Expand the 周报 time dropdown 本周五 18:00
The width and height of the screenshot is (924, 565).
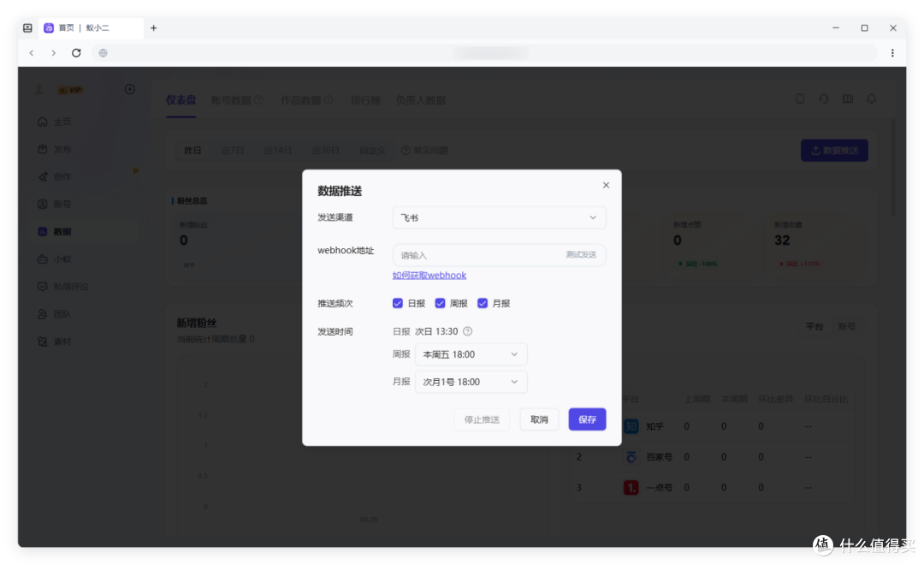coord(471,354)
